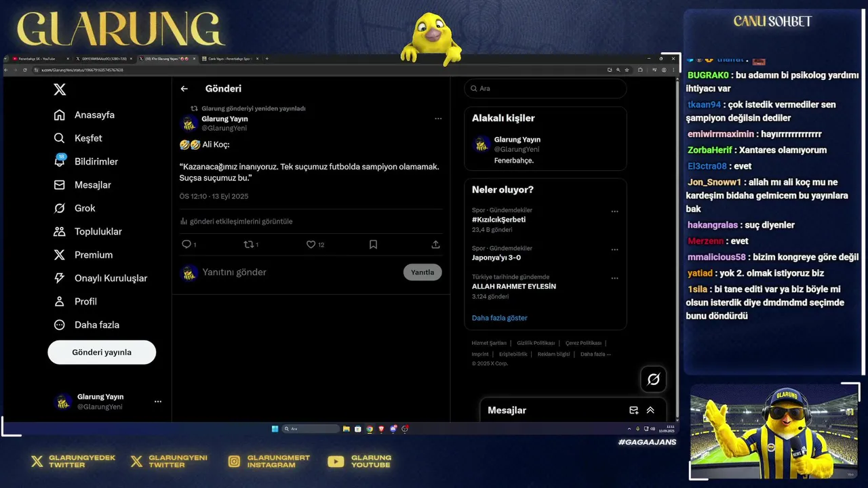868x488 pixels.
Task: Open Glarung Yayın in Alakalı kişiler
Action: [x=545, y=149]
